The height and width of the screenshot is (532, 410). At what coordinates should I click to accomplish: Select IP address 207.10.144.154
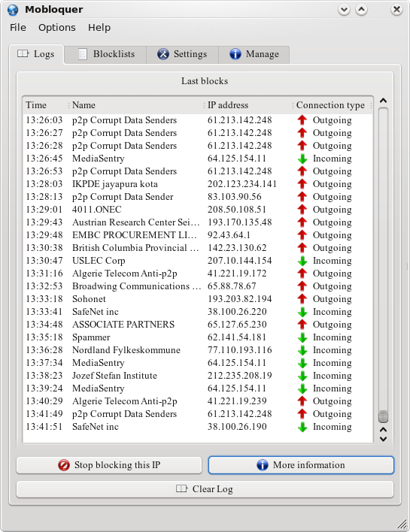(239, 261)
